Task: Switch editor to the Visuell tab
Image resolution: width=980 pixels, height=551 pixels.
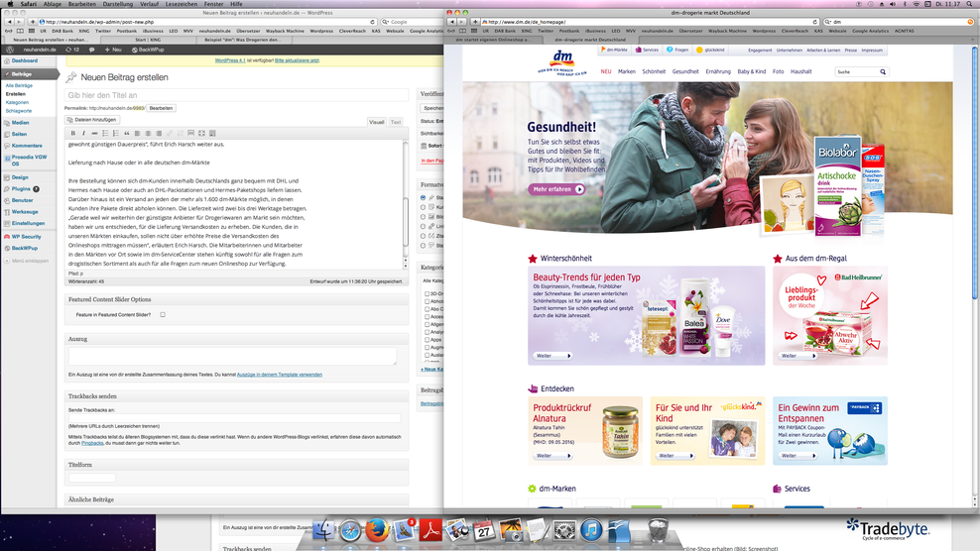Action: 376,122
